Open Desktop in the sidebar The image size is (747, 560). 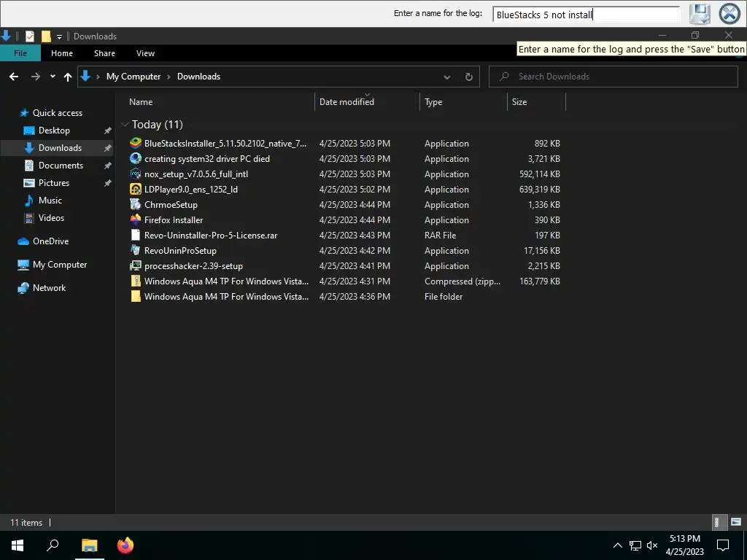coord(54,131)
